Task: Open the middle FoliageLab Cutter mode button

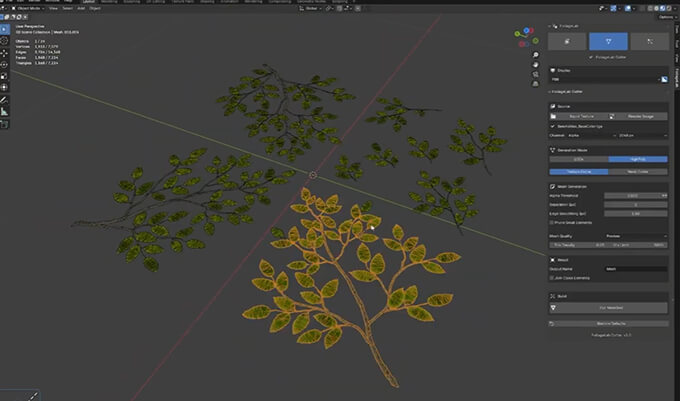Action: coord(608,41)
